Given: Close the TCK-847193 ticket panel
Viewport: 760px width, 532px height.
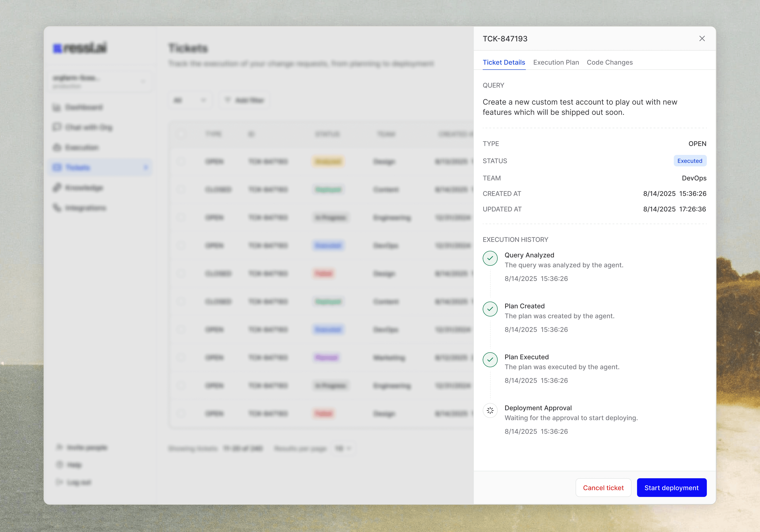Looking at the screenshot, I should [x=702, y=38].
